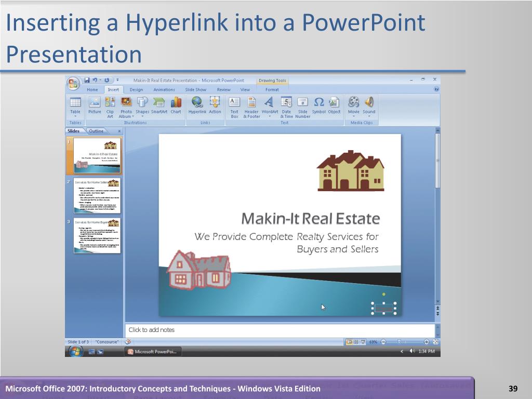The image size is (532, 399).
Task: Open the Shapes gallery
Action: pos(142,107)
